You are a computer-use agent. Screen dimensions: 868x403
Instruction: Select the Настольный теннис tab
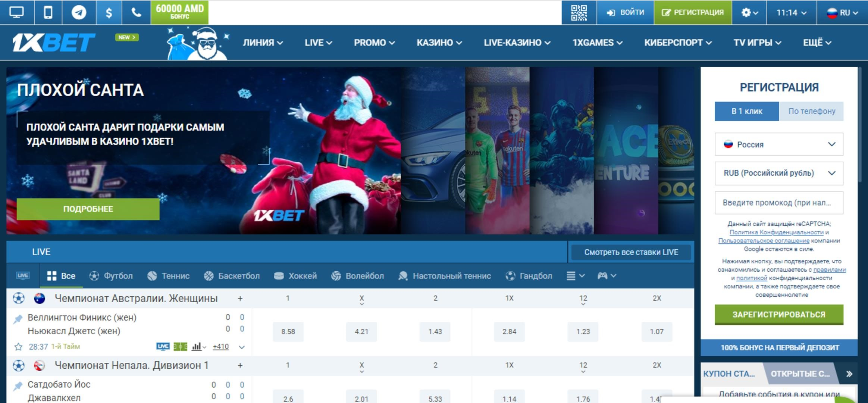click(x=445, y=276)
